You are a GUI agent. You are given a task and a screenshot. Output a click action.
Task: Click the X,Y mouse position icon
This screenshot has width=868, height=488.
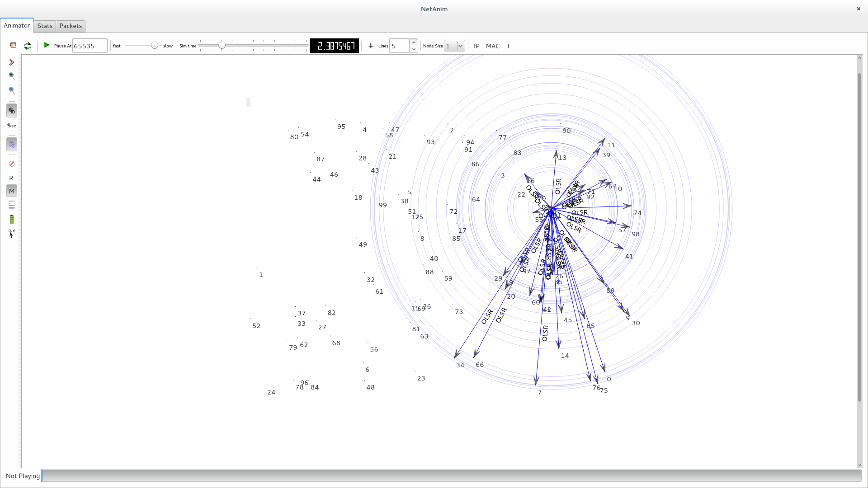[11, 233]
